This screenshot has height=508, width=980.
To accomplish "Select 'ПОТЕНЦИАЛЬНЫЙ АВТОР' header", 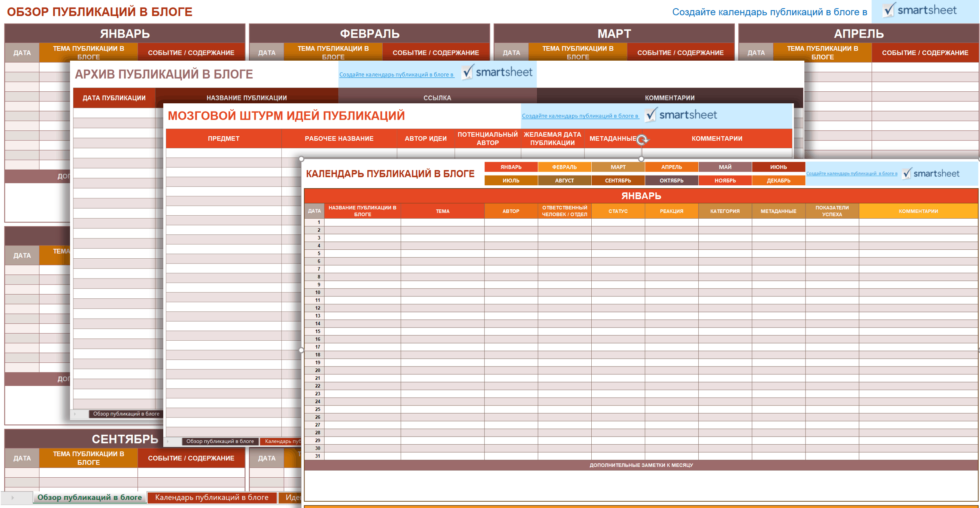I will point(487,139).
